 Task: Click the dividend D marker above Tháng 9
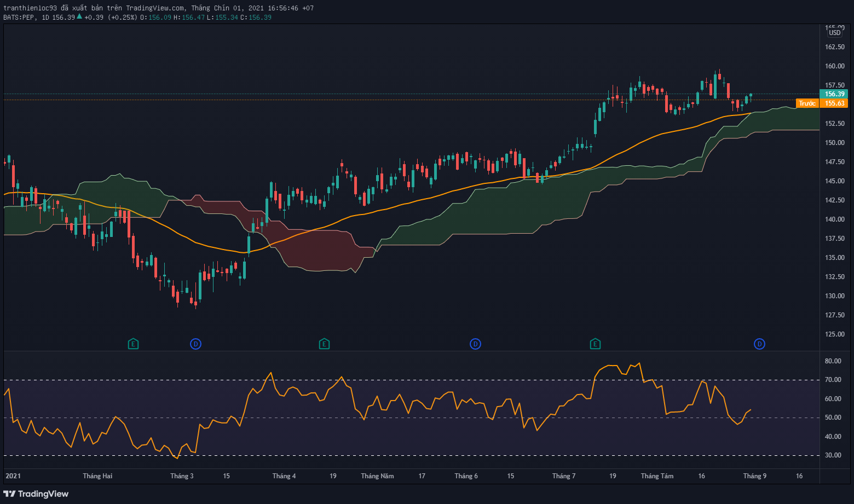tap(759, 344)
